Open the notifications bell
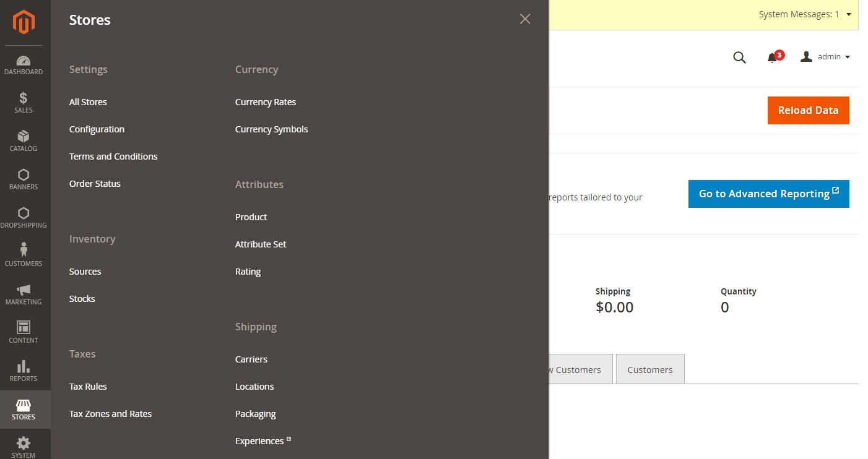The height and width of the screenshot is (459, 868). [x=773, y=58]
